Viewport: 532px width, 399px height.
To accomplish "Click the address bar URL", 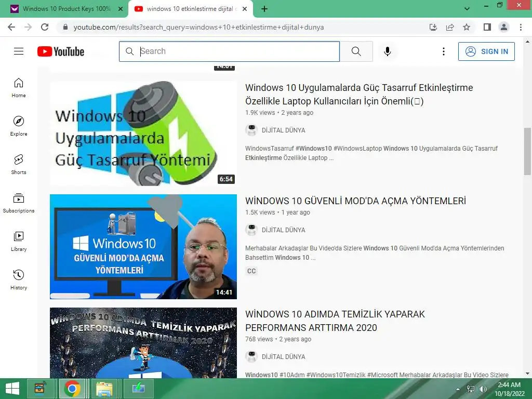I will [x=198, y=27].
